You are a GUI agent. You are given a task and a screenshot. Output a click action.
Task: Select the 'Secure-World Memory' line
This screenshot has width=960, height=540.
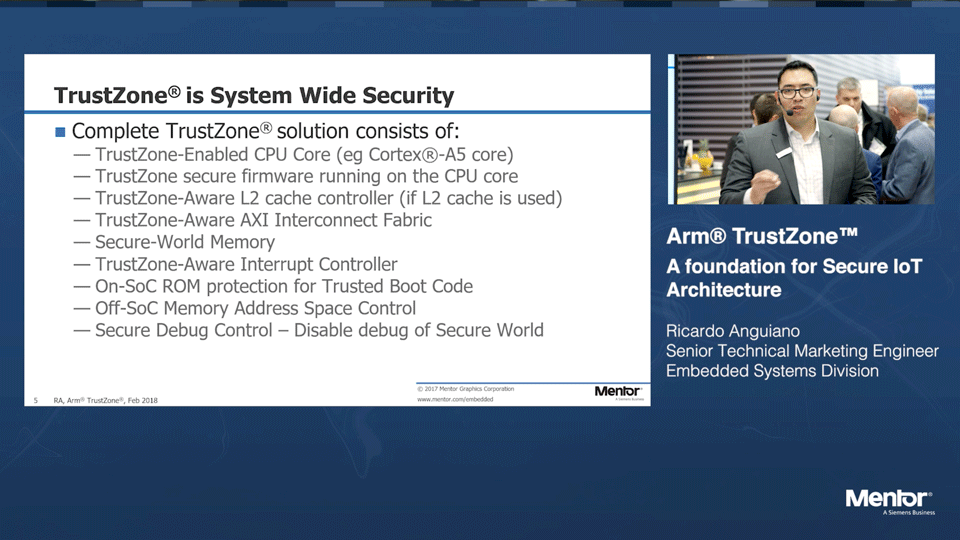click(184, 242)
